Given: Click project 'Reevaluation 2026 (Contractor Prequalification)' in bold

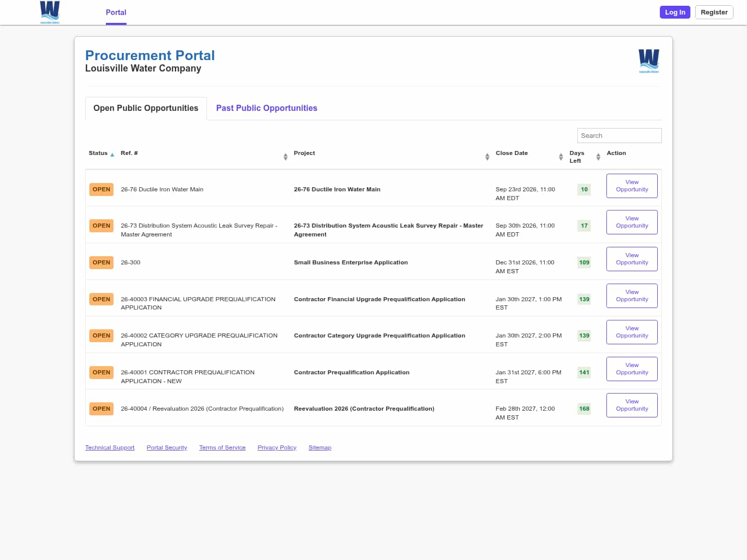Looking at the screenshot, I should pyautogui.click(x=364, y=409).
